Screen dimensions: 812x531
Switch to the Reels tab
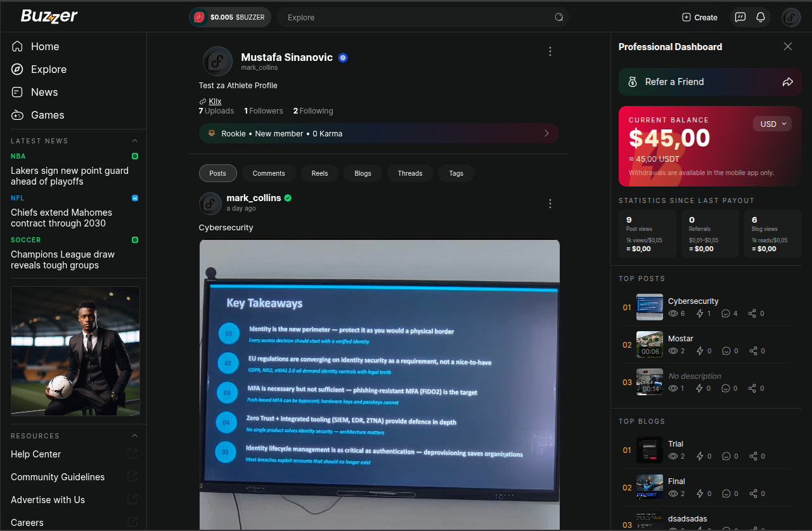(320, 173)
